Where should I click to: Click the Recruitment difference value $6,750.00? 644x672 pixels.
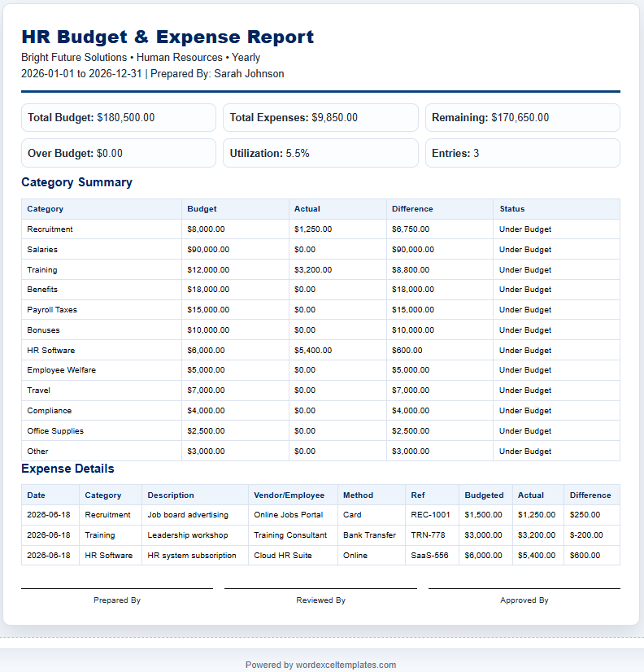coord(411,229)
